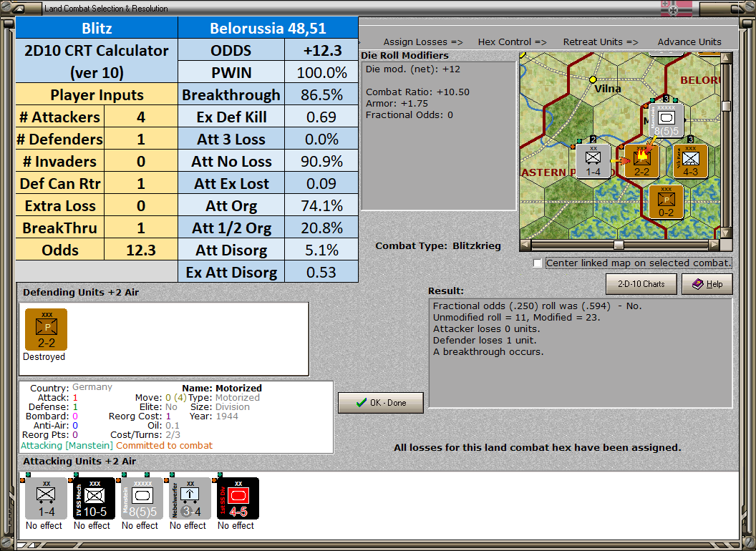This screenshot has width=756, height=551.
Task: Click the 'Committed to combat' status text
Action: [164, 445]
